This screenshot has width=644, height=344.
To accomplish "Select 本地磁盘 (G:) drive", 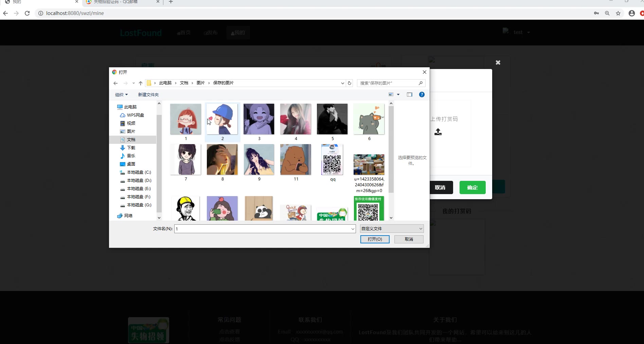I will tap(136, 205).
